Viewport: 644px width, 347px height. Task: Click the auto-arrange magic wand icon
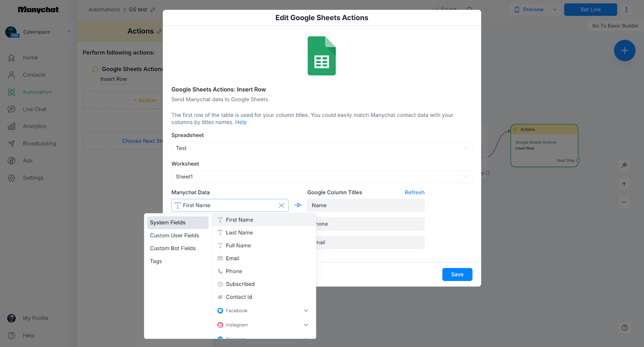[x=624, y=165]
